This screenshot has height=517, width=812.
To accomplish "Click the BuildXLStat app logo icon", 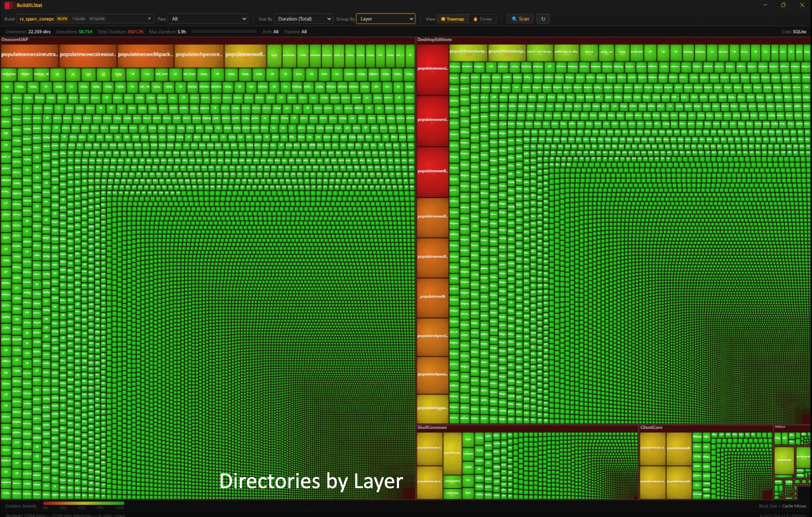I will coord(9,5).
